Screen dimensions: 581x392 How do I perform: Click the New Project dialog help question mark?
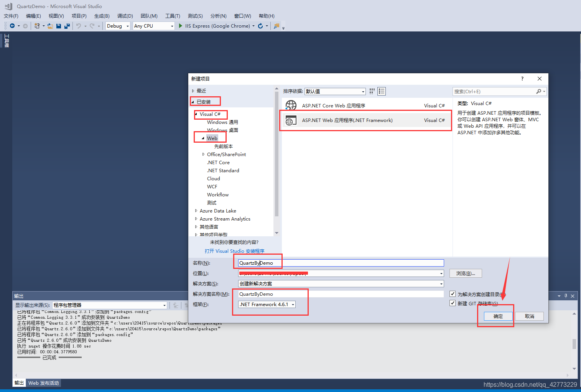point(522,79)
